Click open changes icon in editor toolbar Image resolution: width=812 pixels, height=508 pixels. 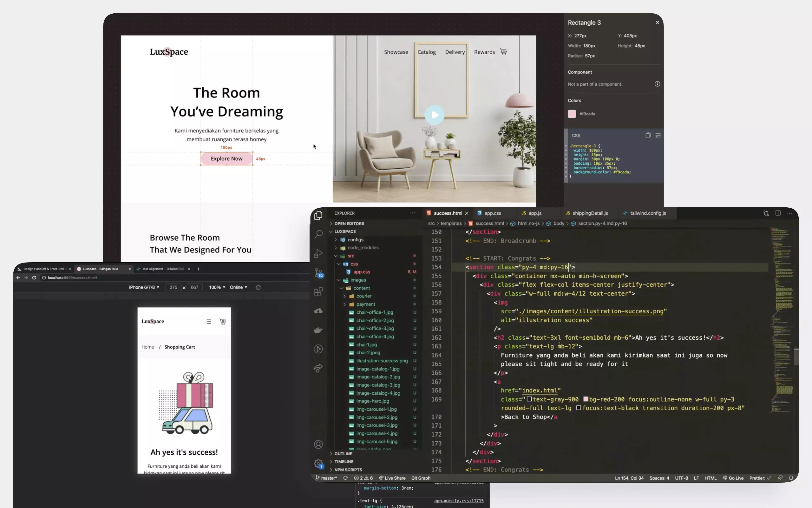[766, 213]
